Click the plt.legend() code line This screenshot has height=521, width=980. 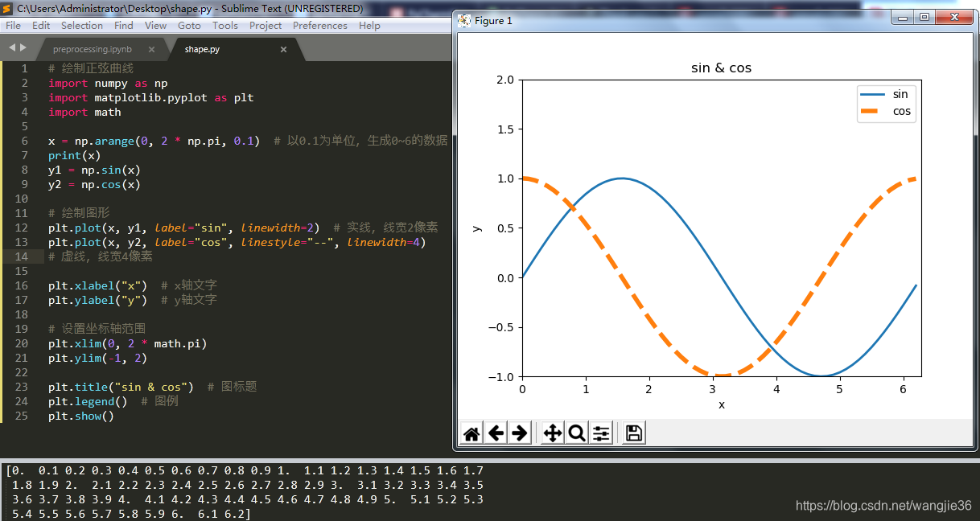pyautogui.click(x=88, y=401)
